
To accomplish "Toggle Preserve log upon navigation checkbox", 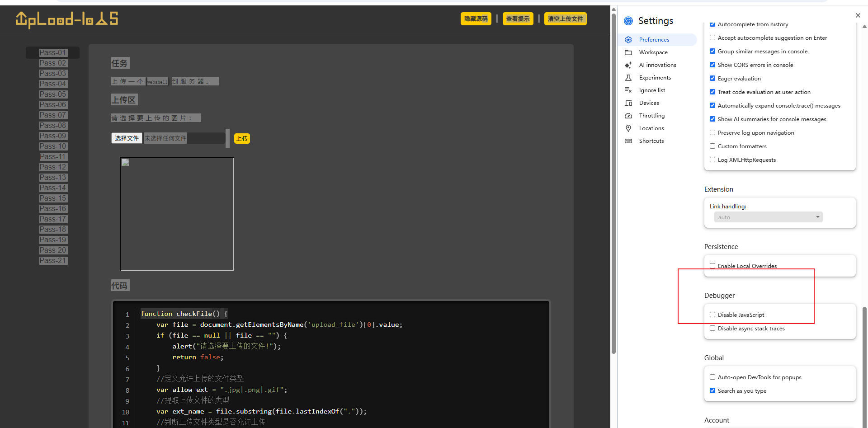I will 712,133.
